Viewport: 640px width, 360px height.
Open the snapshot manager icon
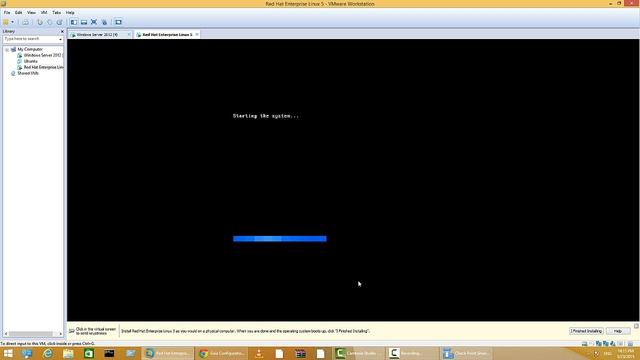tap(60, 22)
